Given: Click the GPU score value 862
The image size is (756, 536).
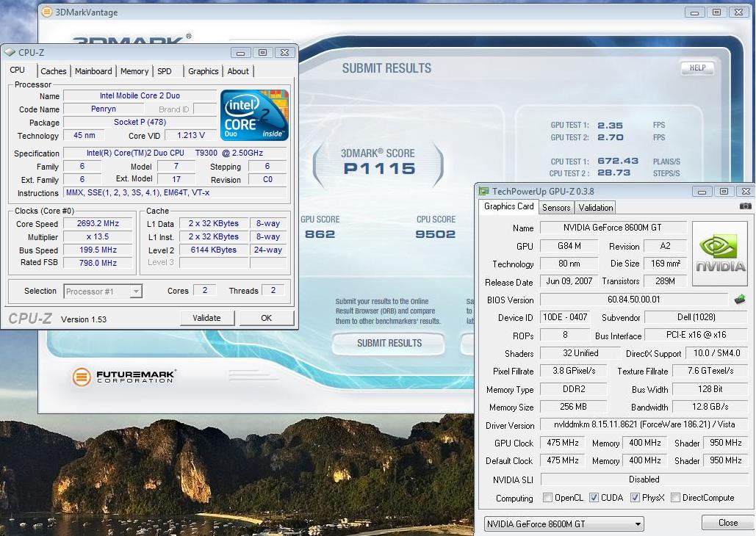Looking at the screenshot, I should (320, 234).
